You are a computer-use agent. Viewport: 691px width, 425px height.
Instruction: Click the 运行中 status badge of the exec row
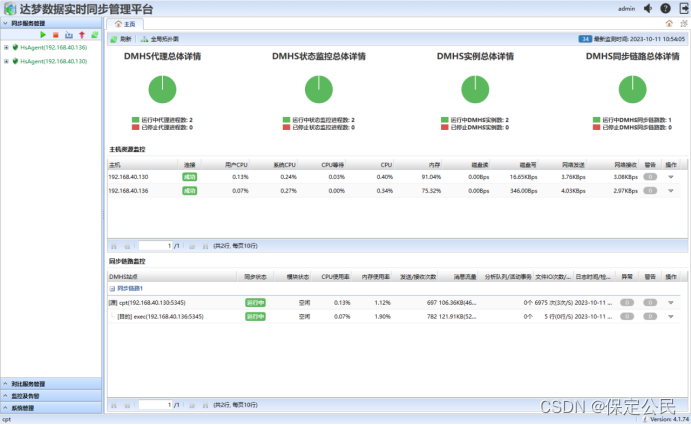[x=255, y=316]
